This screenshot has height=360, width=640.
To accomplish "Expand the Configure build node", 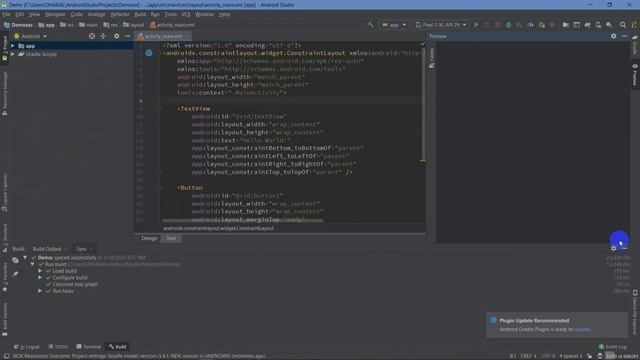I will pos(40,278).
